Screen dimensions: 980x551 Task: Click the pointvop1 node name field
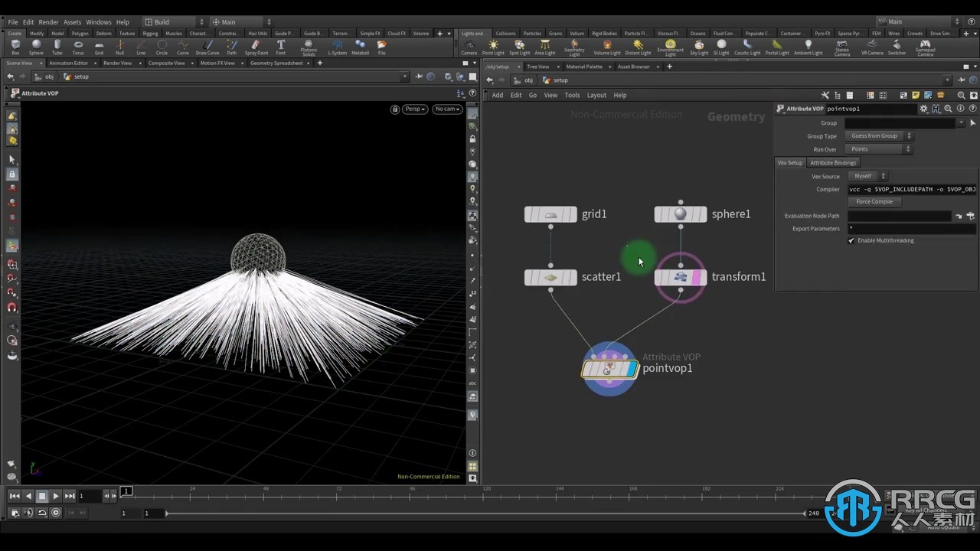point(871,109)
